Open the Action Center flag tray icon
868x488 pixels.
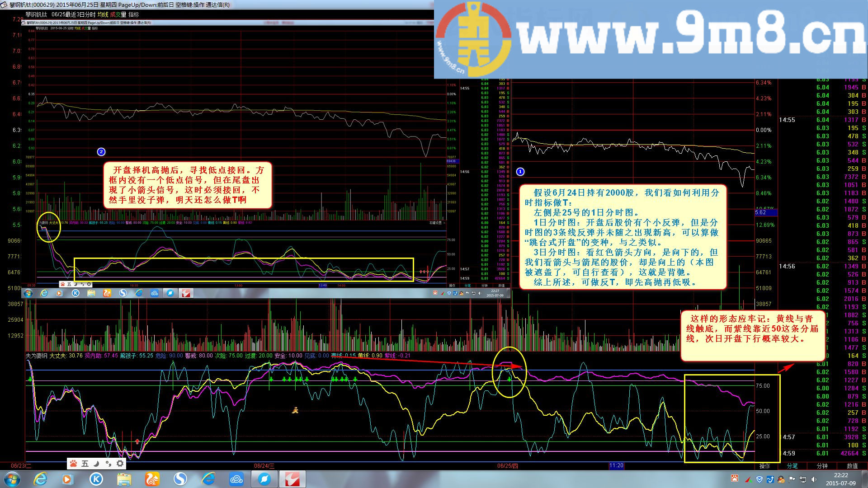click(792, 479)
